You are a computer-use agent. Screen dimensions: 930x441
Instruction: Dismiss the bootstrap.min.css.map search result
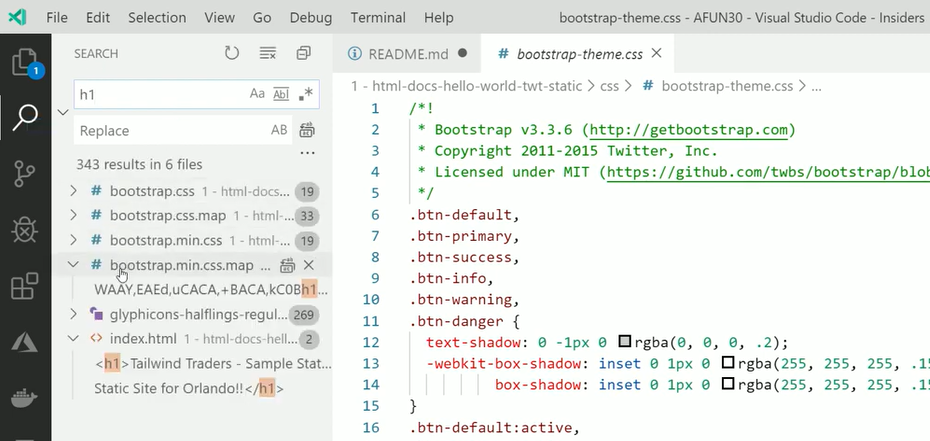(308, 265)
